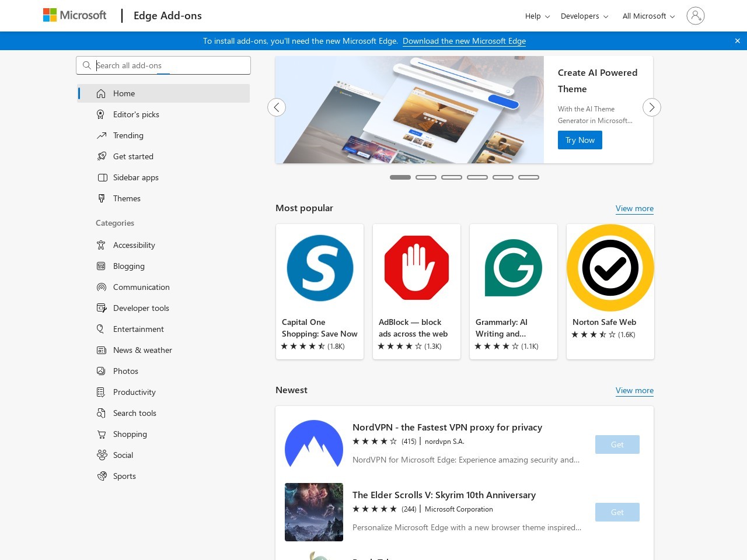The width and height of the screenshot is (747, 560).
Task: Click the Shopping cart icon
Action: click(x=102, y=434)
